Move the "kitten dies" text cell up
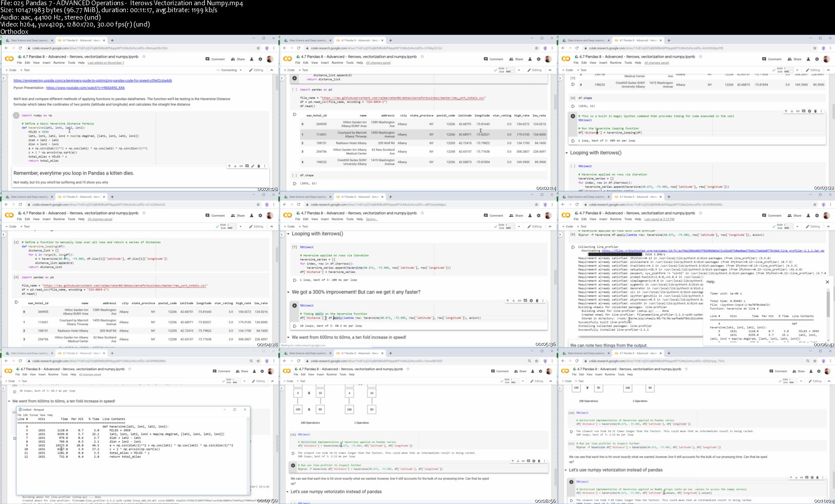The height and width of the screenshot is (504, 835). click(x=229, y=166)
